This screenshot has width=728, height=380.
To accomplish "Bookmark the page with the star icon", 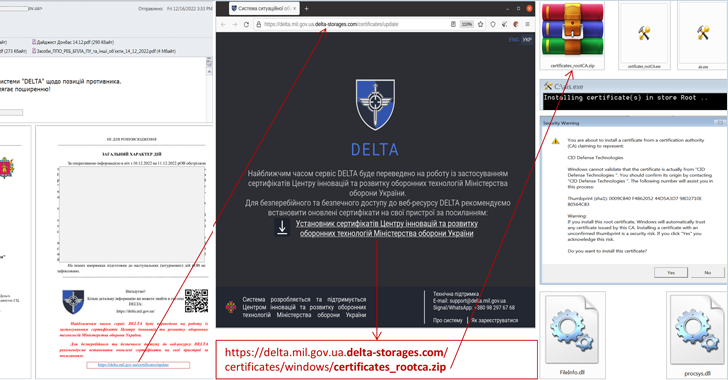I will [481, 24].
